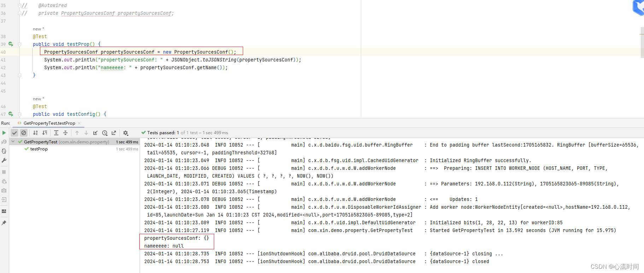
Task: Open test history clock dropdown
Action: [x=105, y=133]
